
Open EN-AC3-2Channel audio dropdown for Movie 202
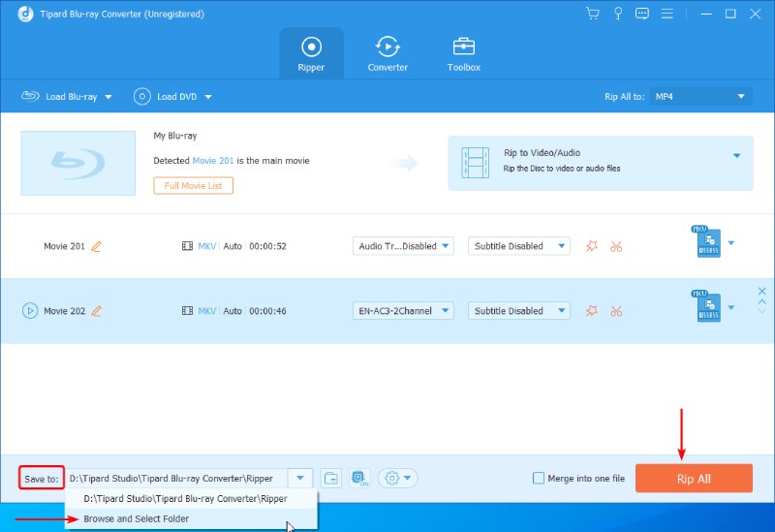point(403,310)
